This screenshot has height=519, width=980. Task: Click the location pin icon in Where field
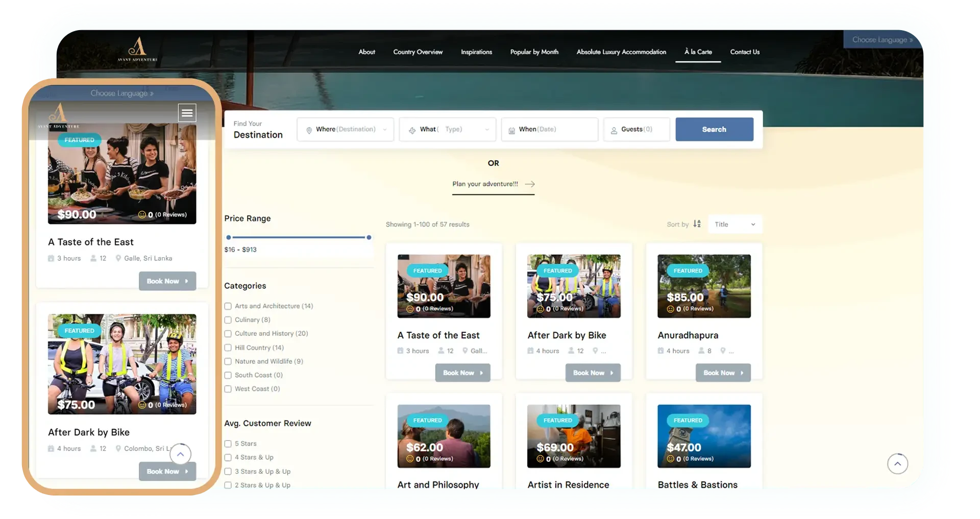[x=309, y=131]
